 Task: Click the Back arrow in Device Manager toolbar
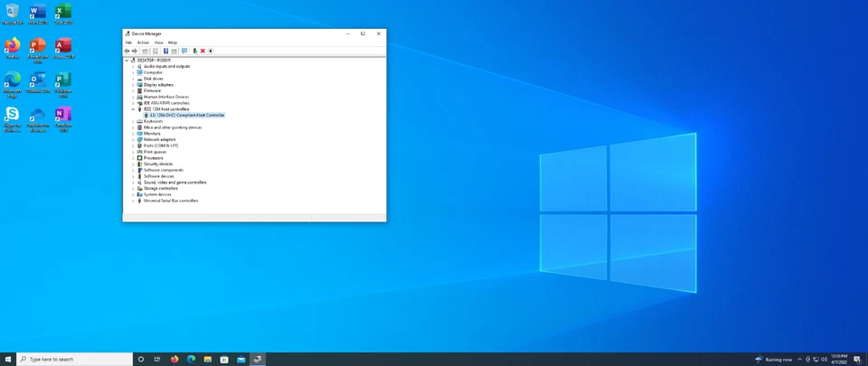click(127, 51)
